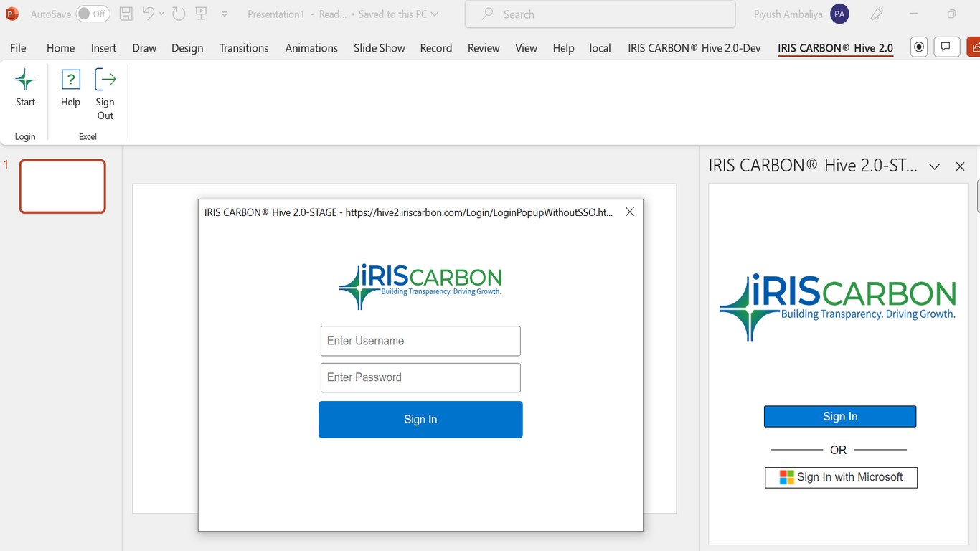
Task: Switch to the Insert tab
Action: 103,48
